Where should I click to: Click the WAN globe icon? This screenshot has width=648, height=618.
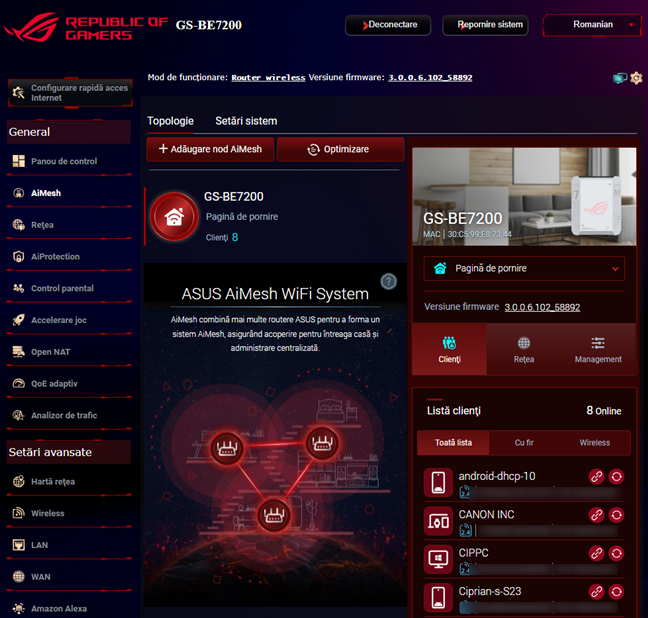[x=18, y=577]
